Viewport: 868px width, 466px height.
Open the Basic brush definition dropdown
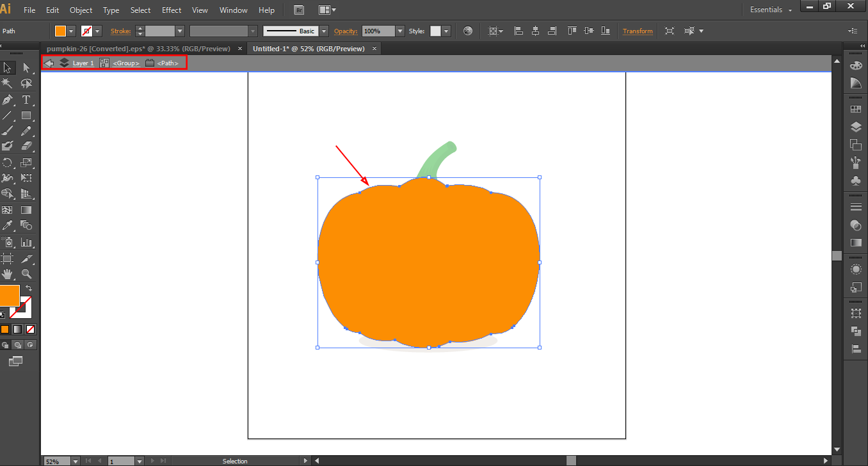click(324, 31)
